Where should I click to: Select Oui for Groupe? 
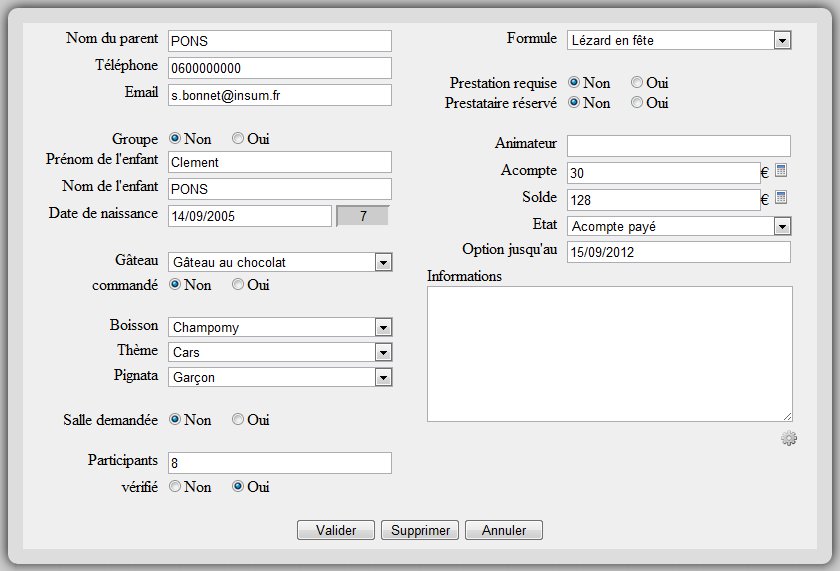[238, 139]
